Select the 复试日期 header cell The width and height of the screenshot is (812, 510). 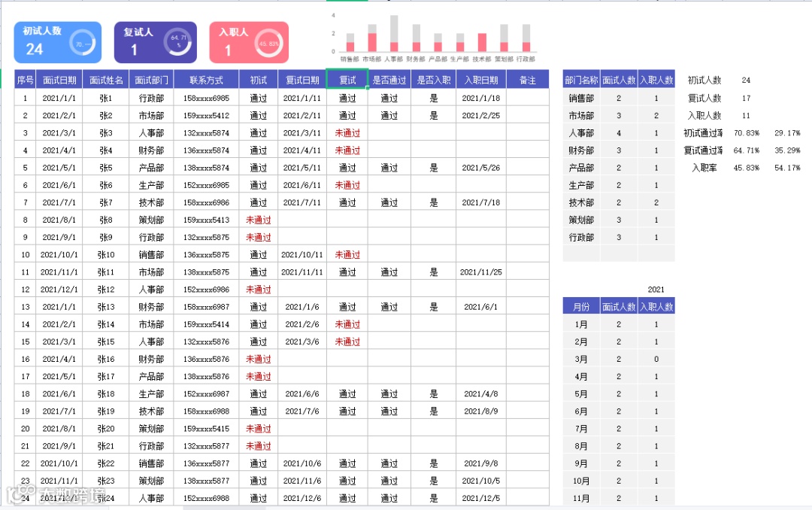(302, 80)
